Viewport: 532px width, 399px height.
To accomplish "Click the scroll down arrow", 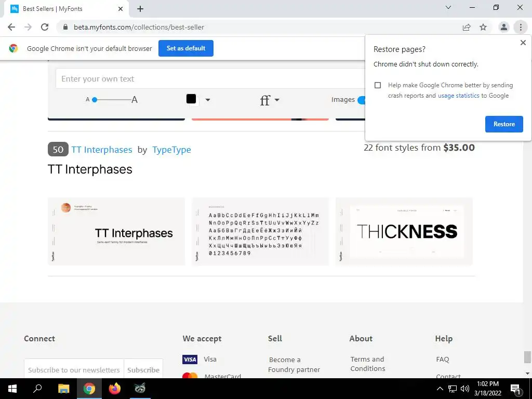I will click(527, 373).
